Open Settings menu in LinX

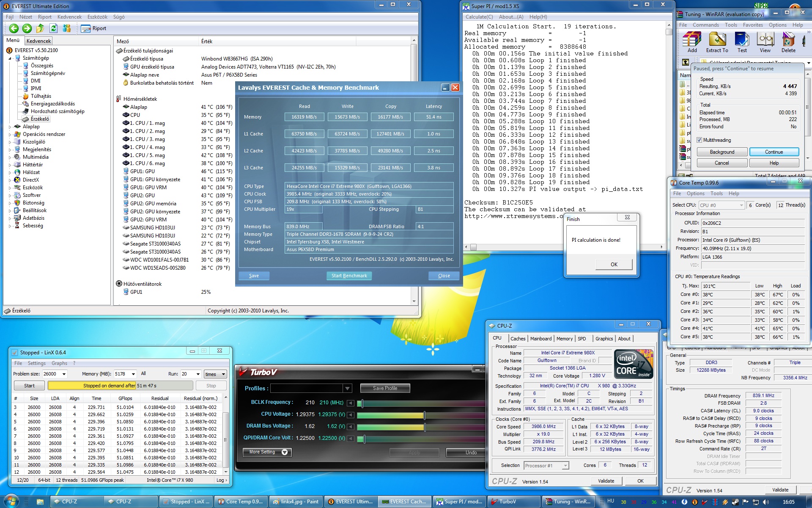pyautogui.click(x=37, y=363)
